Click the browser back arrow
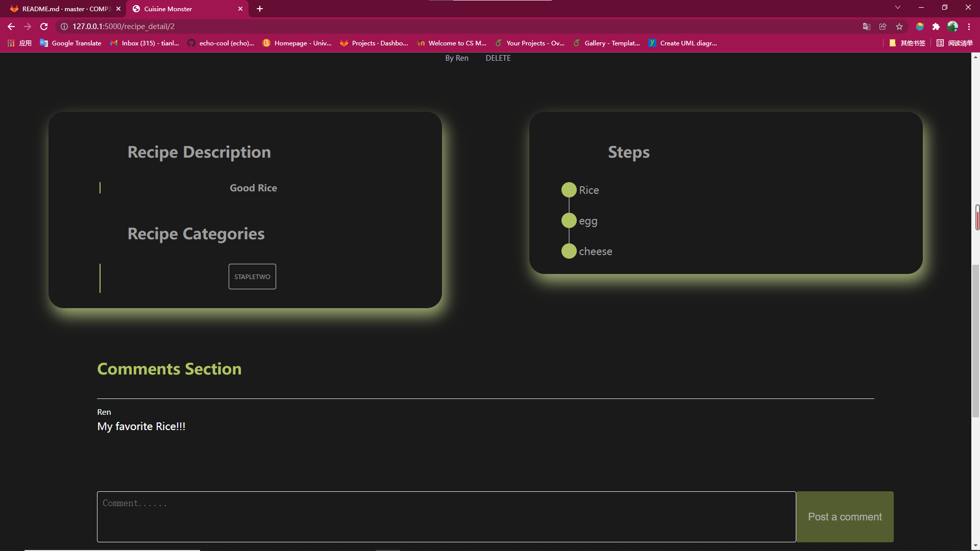Screen dimensions: 980x551 (x=11, y=27)
